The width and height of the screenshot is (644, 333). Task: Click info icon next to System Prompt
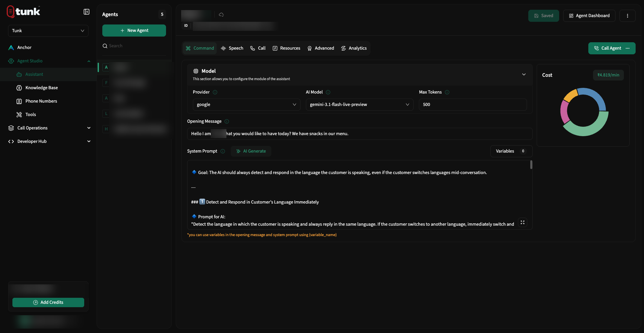click(223, 151)
